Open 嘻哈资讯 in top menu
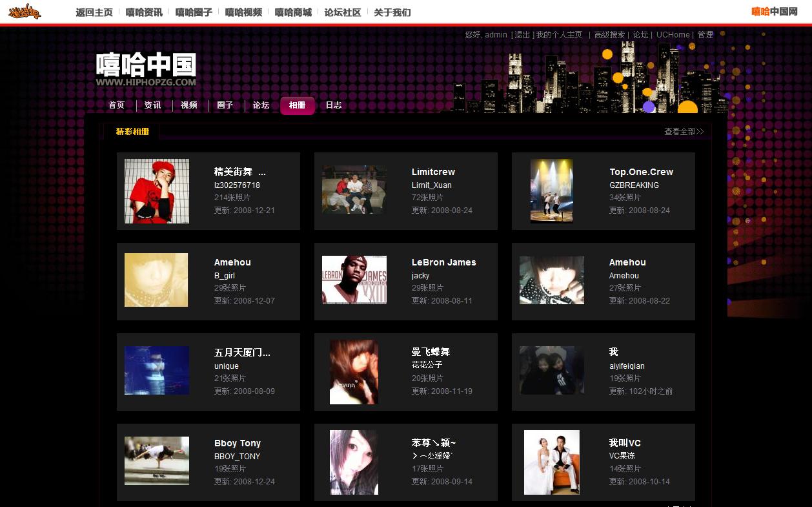The width and height of the screenshot is (812, 507). pyautogui.click(x=144, y=12)
